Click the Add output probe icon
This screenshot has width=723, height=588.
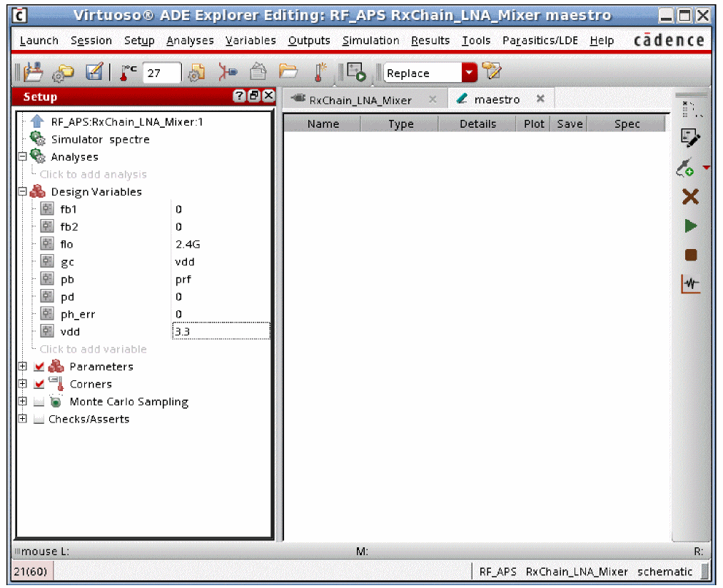(x=685, y=168)
